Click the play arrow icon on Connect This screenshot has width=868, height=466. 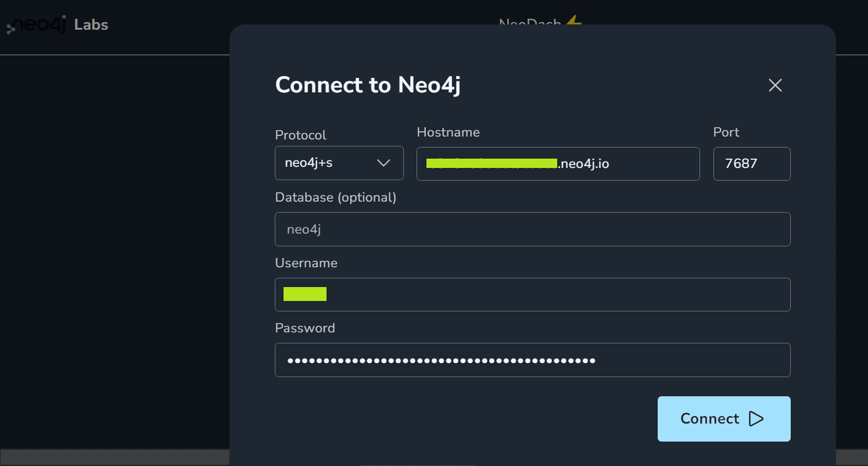click(x=756, y=419)
